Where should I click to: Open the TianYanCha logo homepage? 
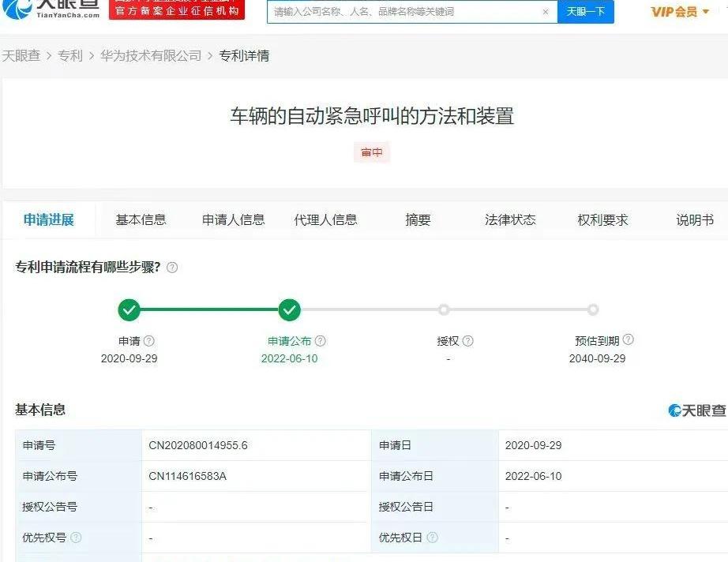[51, 9]
